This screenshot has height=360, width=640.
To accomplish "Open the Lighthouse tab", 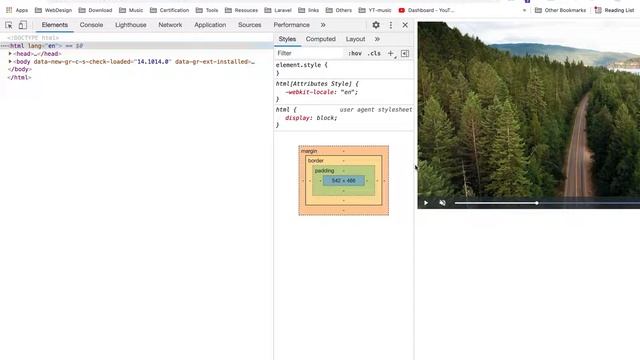I will 131,25.
